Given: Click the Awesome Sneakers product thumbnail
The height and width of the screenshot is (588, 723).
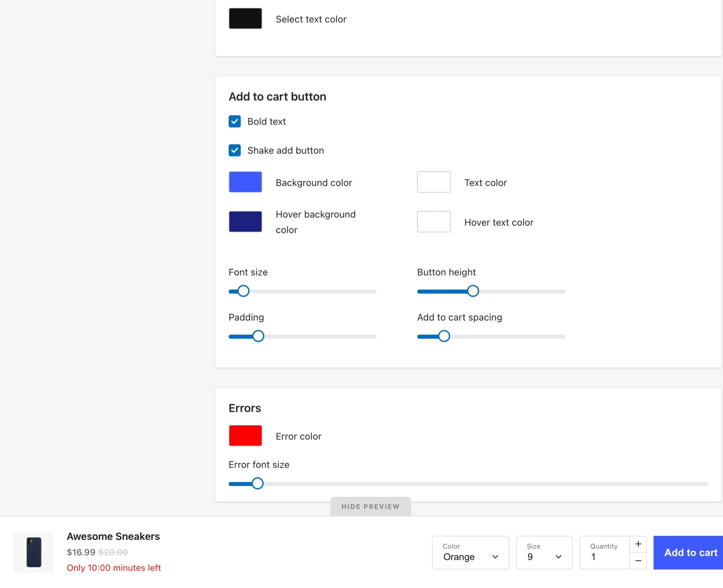Looking at the screenshot, I should click(x=34, y=552).
